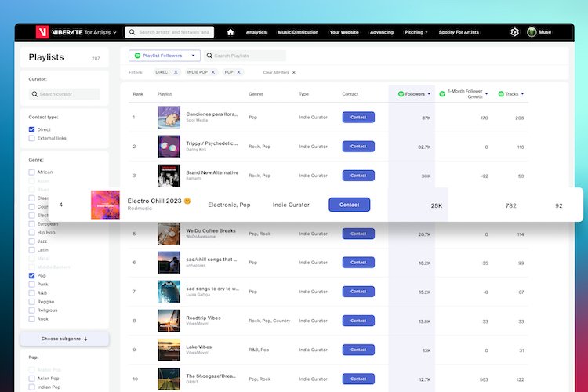Sort by Followers column
The width and height of the screenshot is (588, 392).
coord(415,94)
